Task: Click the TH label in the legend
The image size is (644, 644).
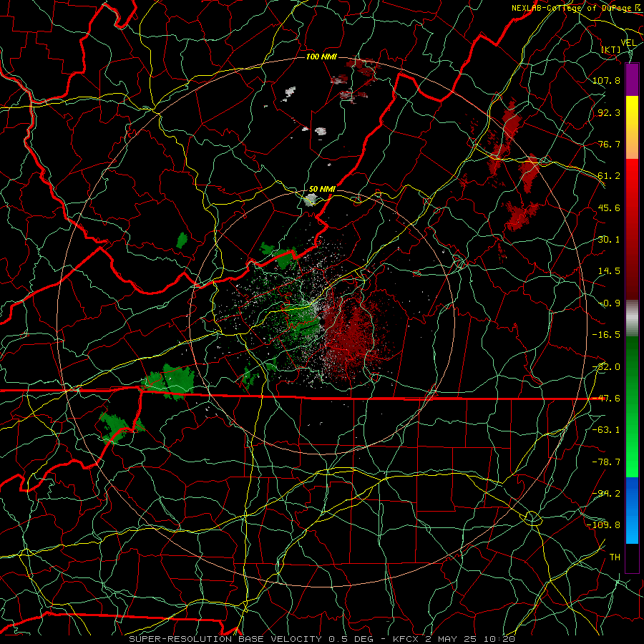Action: [x=615, y=557]
